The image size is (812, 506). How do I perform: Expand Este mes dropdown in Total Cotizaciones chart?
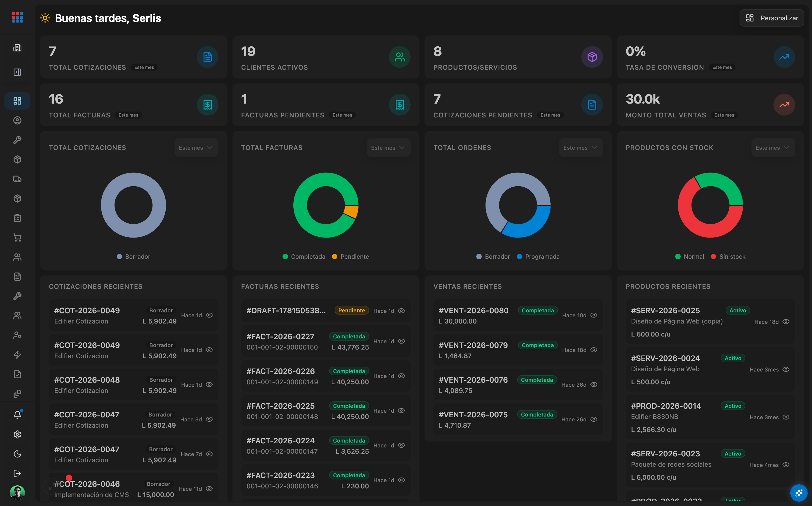click(196, 148)
